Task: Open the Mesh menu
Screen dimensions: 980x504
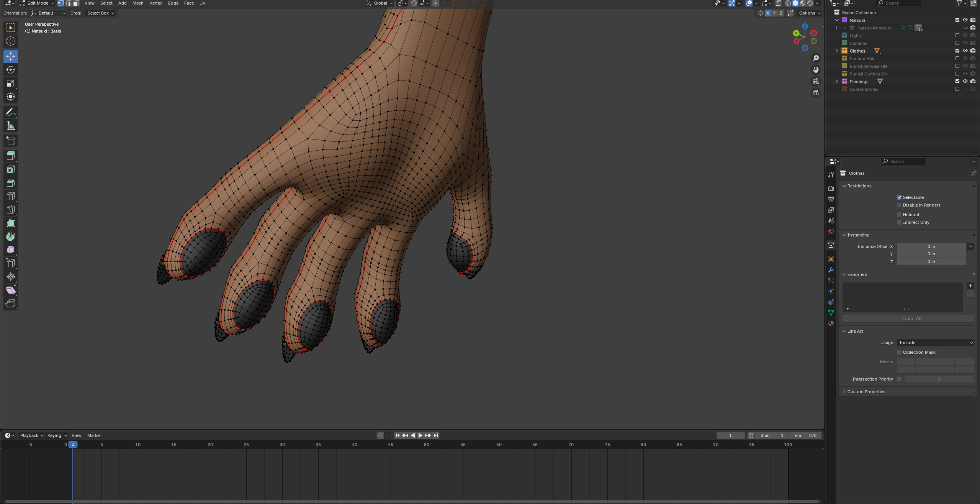Action: point(137,3)
